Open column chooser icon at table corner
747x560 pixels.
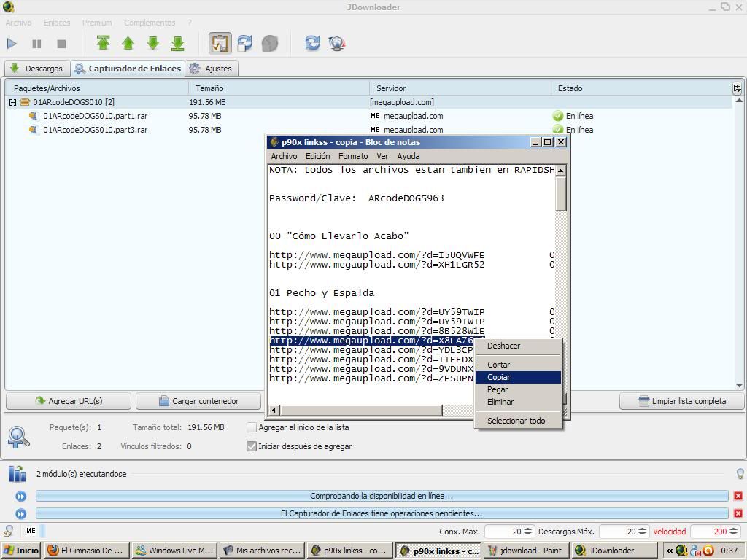pos(737,88)
